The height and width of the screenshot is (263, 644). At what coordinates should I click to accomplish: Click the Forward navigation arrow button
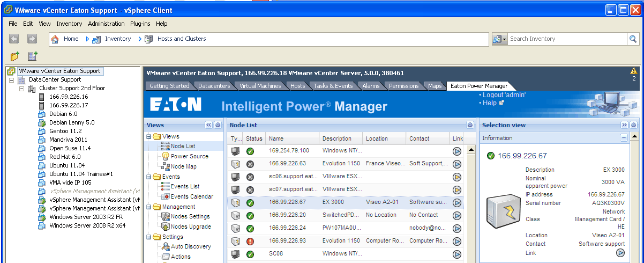(32, 39)
